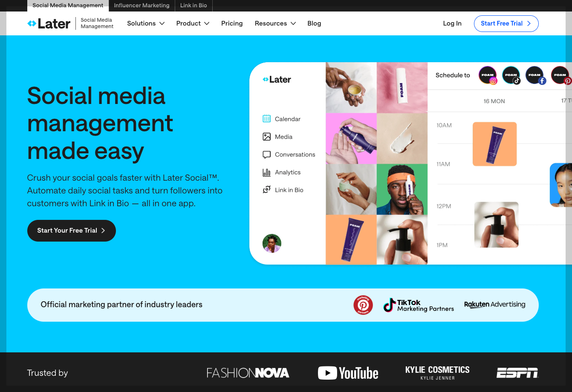Image resolution: width=572 pixels, height=392 pixels.
Task: Click the 11AM time slot label
Action: click(443, 164)
